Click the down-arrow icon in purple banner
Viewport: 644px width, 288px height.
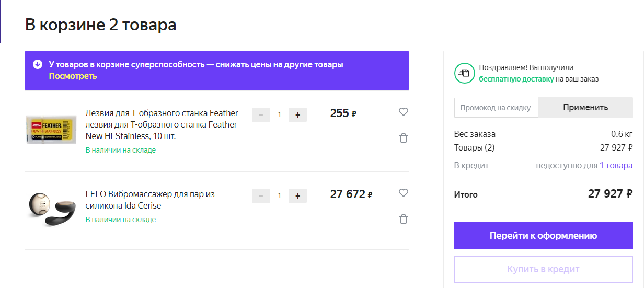click(x=38, y=65)
